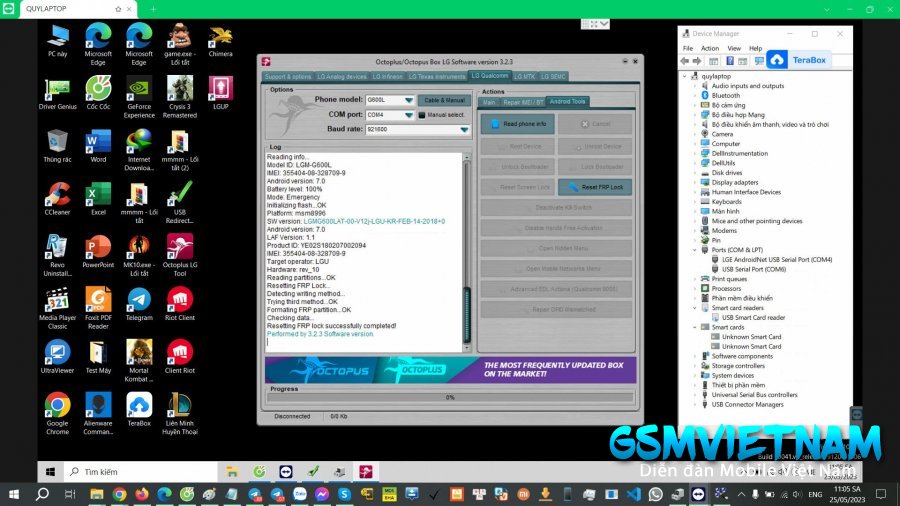The image size is (900, 506).
Task: Click remote taskbar search box Tìm kiếm
Action: [x=141, y=472]
